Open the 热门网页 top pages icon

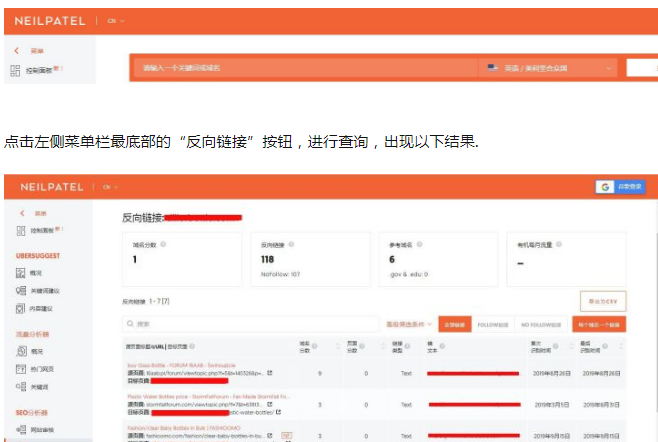point(21,369)
